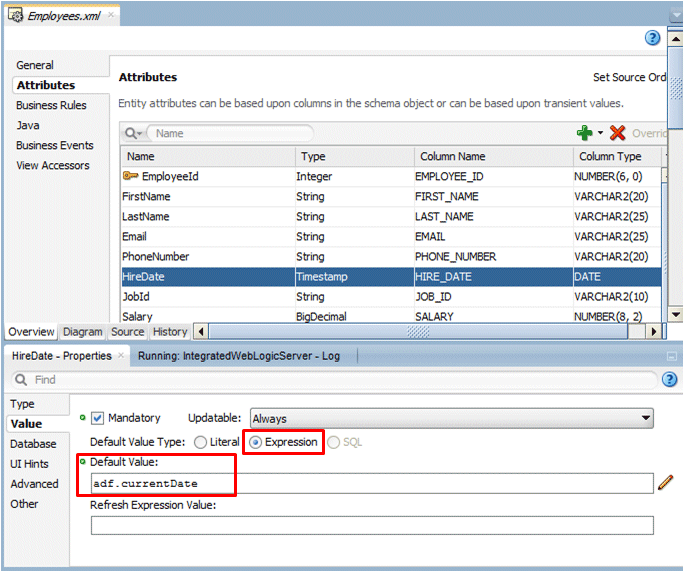The image size is (684, 572).
Task: Minimize the Properties panel
Action: click(x=671, y=356)
